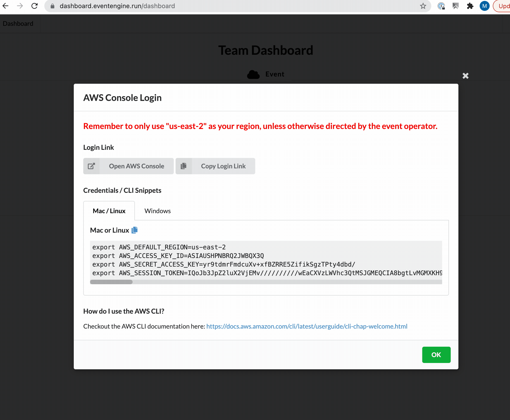The image size is (510, 420).
Task: Click the 'How do I use the AWS CLI?' heading
Action: click(x=124, y=311)
